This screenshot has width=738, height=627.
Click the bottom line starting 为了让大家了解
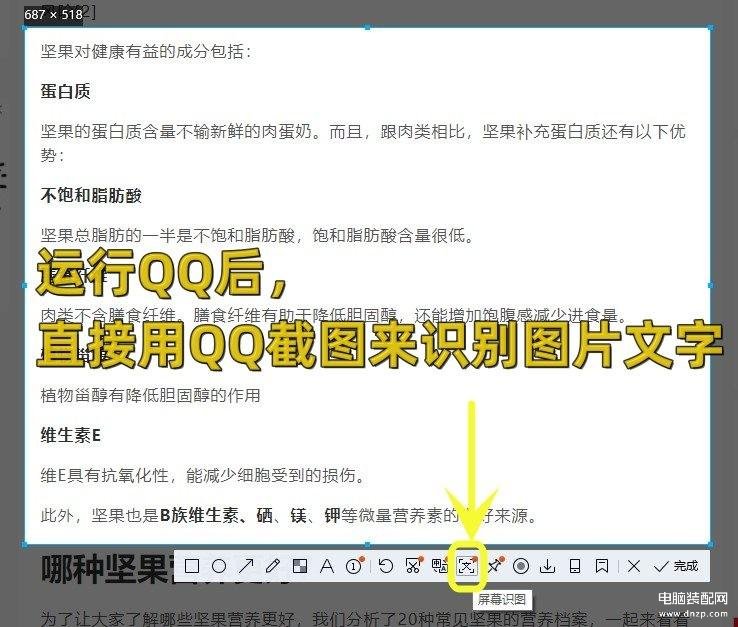365,619
